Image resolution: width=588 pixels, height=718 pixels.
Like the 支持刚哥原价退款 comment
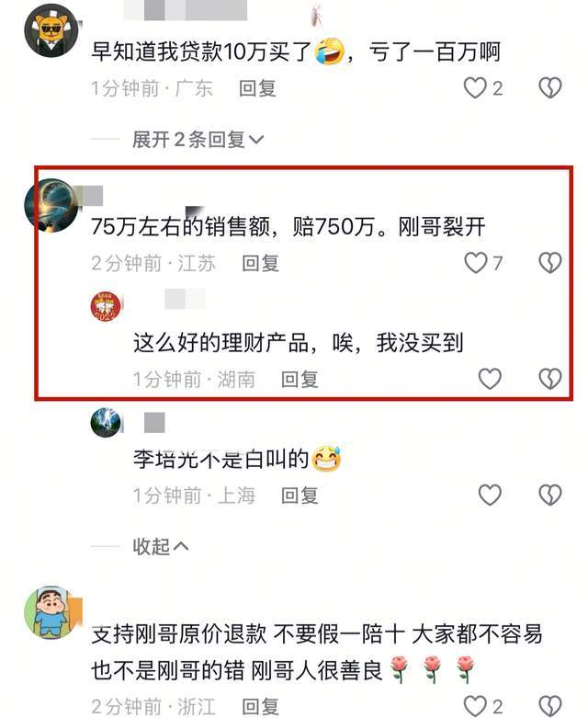475,706
